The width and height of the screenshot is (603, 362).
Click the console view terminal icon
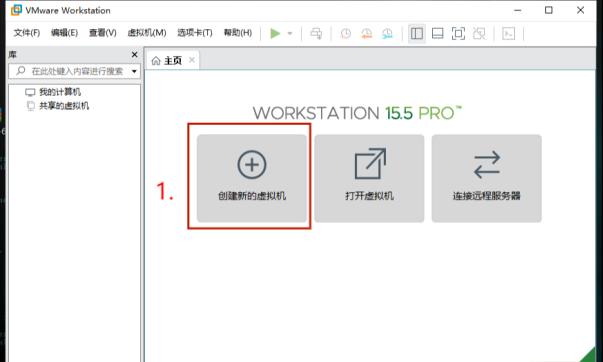(x=508, y=33)
